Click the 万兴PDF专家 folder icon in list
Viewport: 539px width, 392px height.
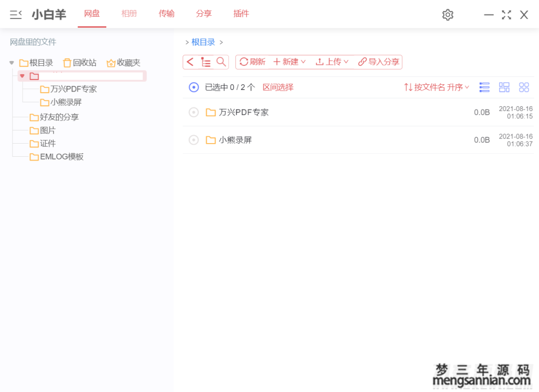211,113
